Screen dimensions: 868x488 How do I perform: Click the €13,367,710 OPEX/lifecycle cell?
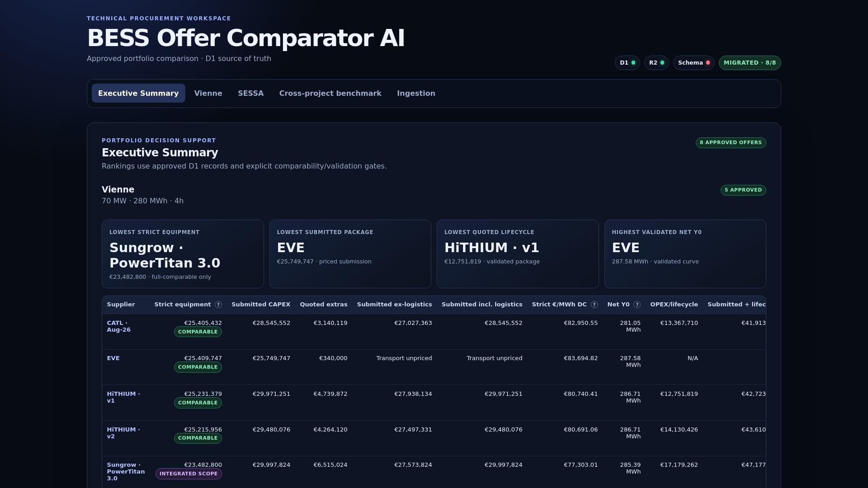click(x=679, y=323)
